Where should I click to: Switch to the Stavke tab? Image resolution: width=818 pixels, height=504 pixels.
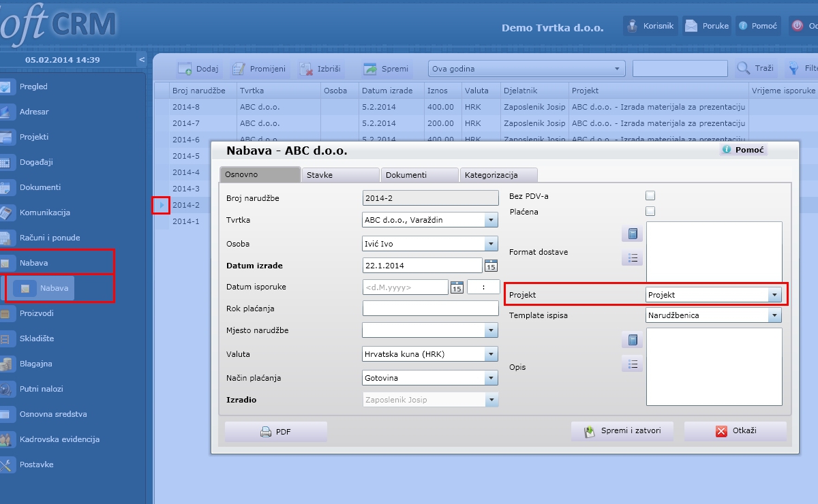point(340,175)
